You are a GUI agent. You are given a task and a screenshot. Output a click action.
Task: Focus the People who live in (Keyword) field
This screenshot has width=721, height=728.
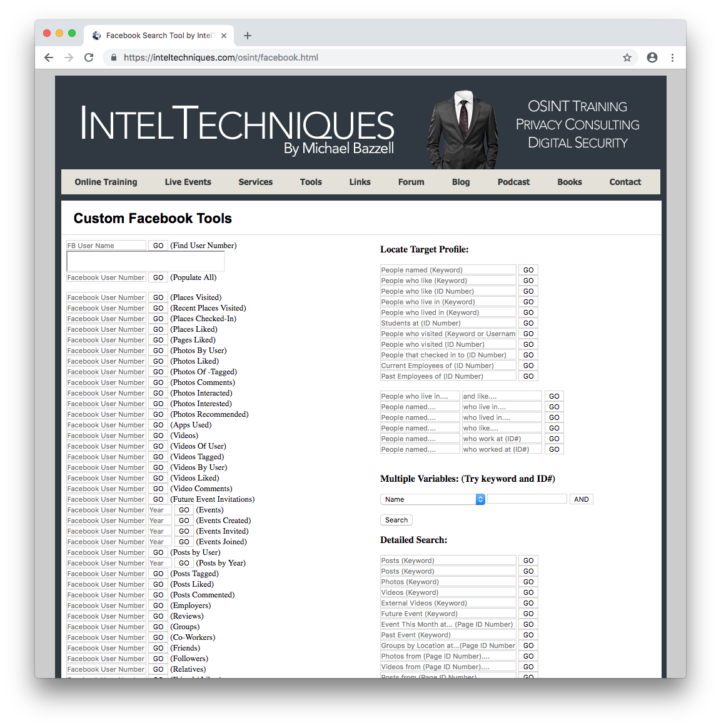tap(448, 302)
